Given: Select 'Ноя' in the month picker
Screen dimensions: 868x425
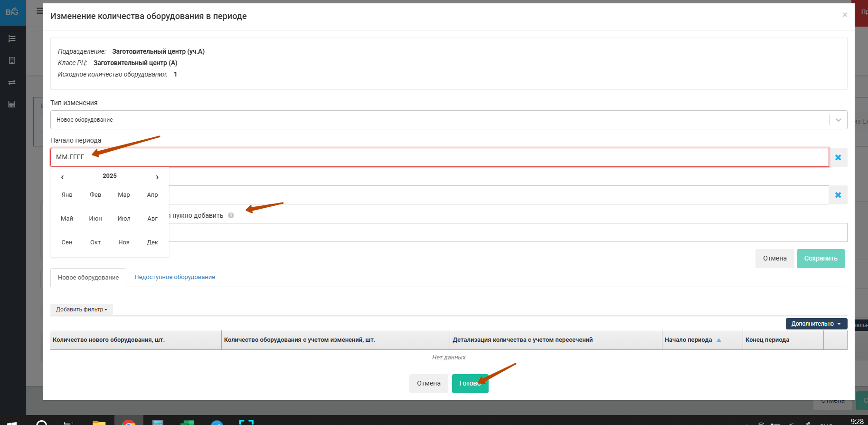Looking at the screenshot, I should 124,242.
